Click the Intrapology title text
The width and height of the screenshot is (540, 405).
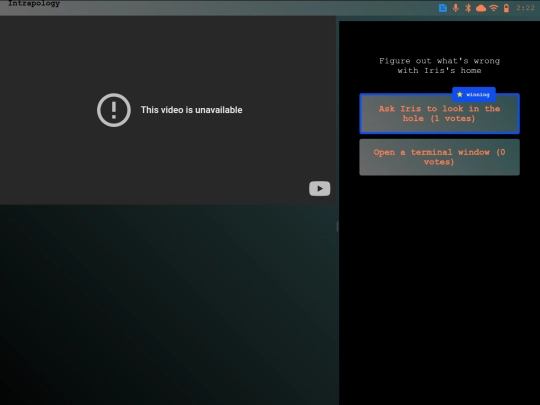pyautogui.click(x=34, y=4)
